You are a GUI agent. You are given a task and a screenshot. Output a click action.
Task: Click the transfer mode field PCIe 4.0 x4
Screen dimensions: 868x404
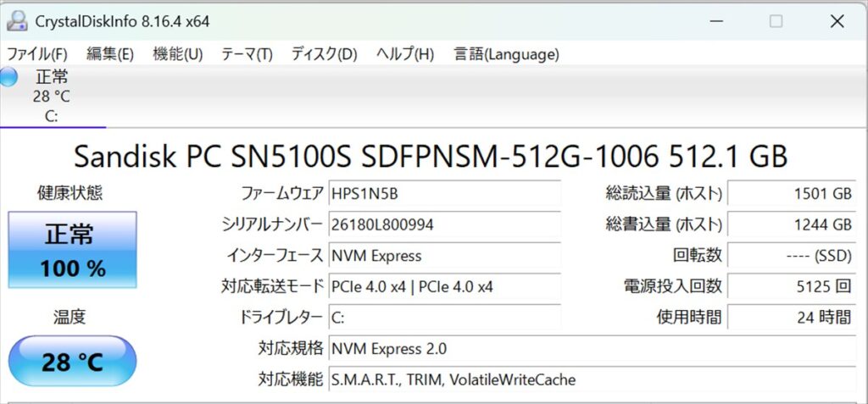444,286
